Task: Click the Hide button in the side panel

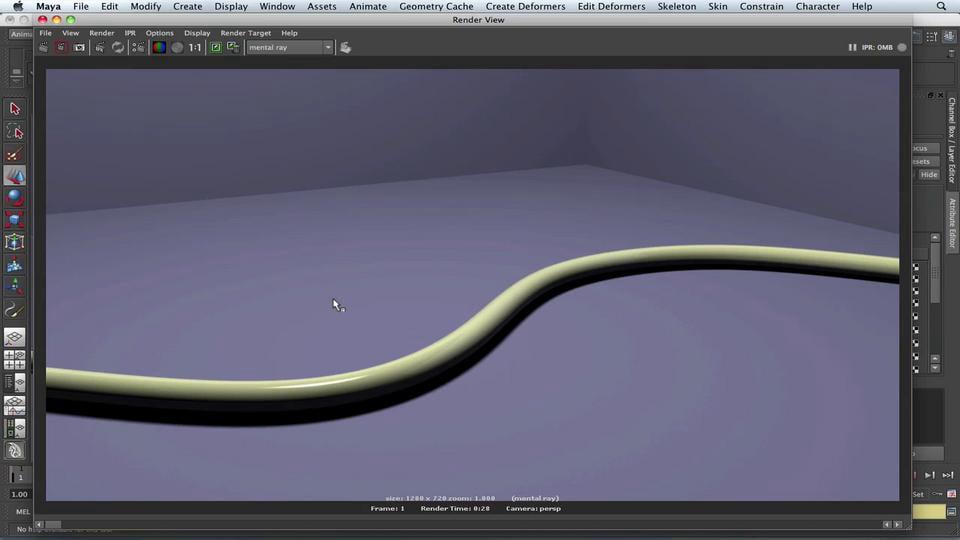Action: coord(929,174)
